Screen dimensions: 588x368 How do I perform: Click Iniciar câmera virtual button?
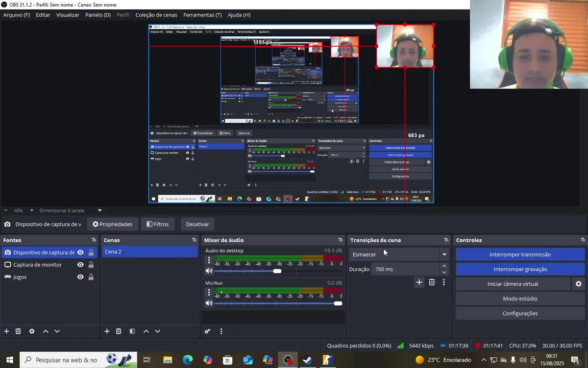512,284
